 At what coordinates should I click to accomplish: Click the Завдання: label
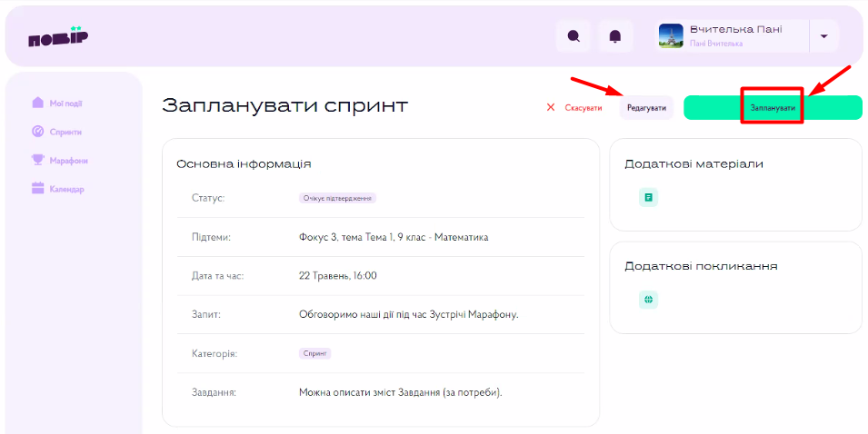coord(214,393)
